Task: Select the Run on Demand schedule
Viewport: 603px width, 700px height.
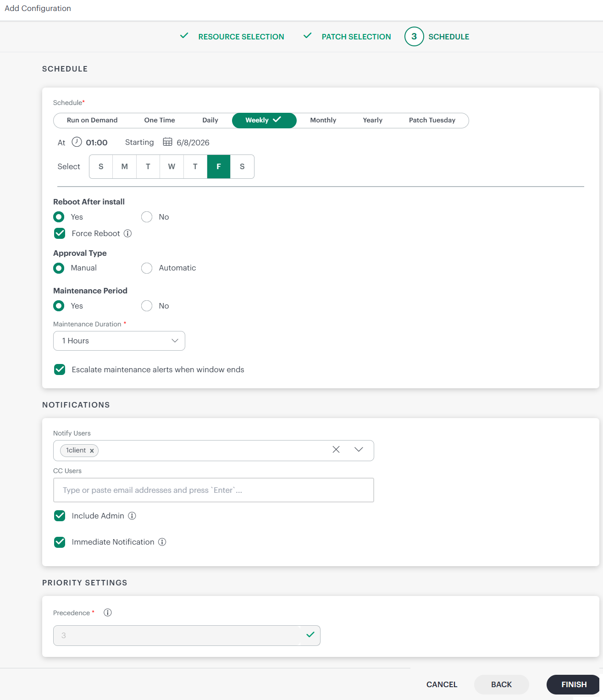Action: click(92, 120)
